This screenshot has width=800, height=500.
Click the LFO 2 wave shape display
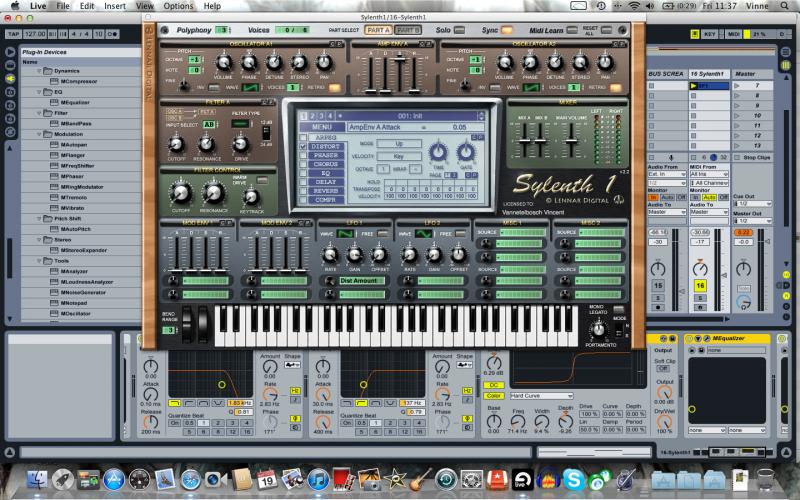click(423, 234)
